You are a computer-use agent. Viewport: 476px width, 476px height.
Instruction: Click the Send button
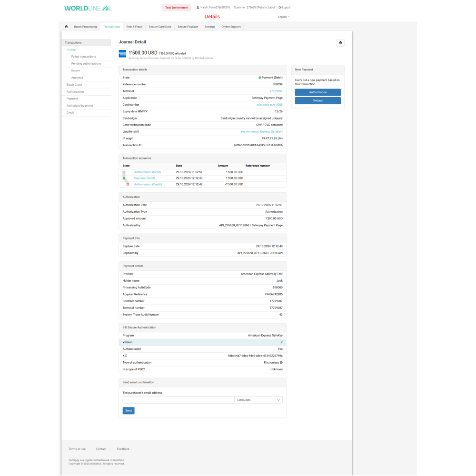(129, 411)
